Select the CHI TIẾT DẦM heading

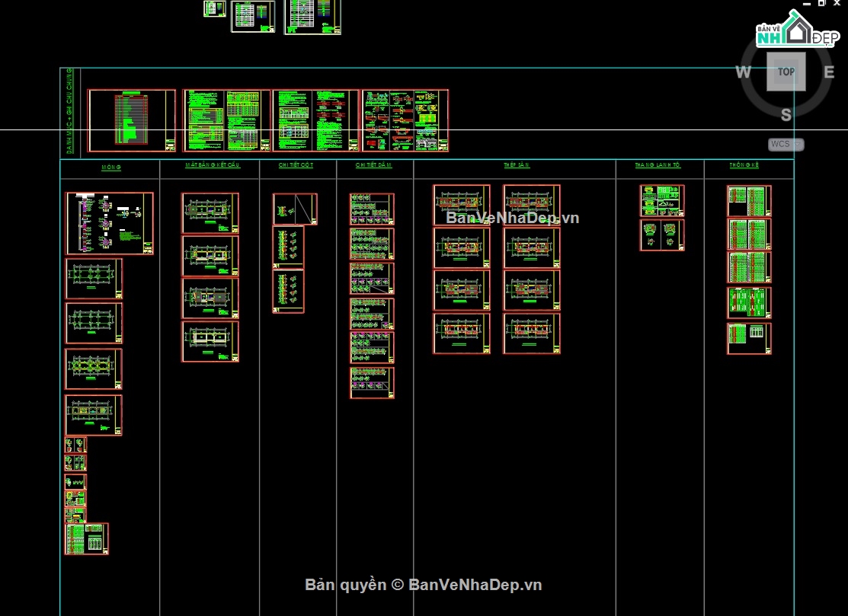[x=373, y=165]
